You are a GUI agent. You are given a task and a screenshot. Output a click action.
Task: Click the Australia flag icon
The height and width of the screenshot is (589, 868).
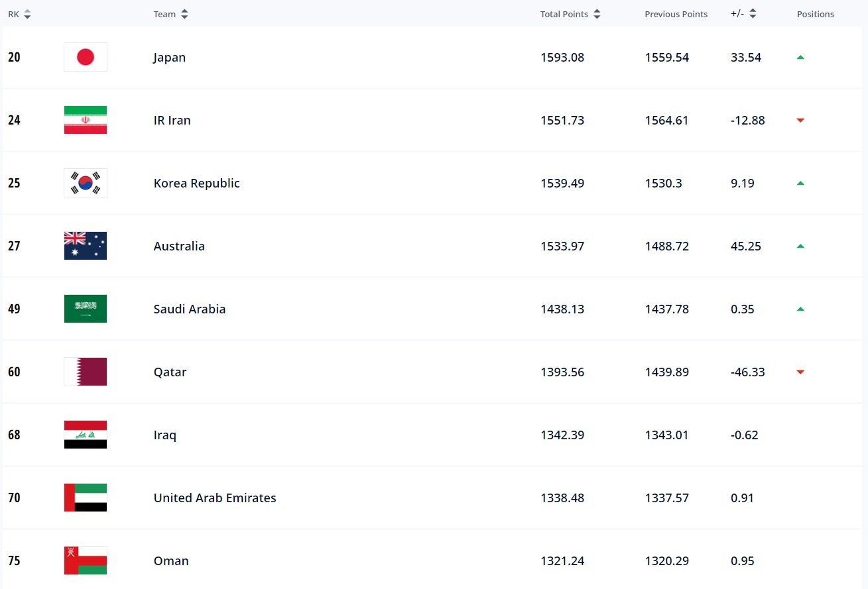[x=85, y=246]
